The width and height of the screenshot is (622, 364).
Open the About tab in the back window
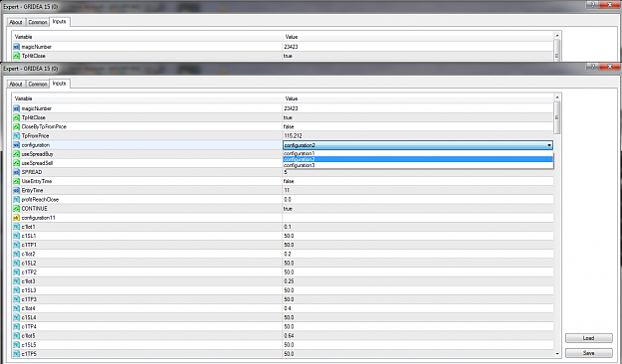(16, 22)
